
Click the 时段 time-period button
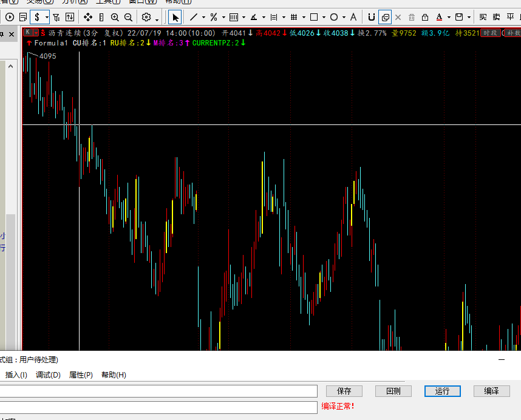tap(491, 33)
